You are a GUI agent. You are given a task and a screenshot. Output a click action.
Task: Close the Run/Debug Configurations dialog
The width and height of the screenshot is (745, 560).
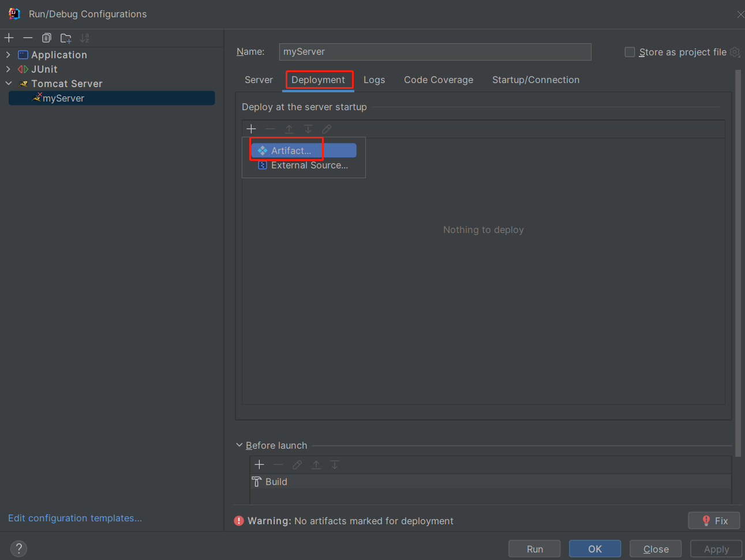pyautogui.click(x=740, y=14)
